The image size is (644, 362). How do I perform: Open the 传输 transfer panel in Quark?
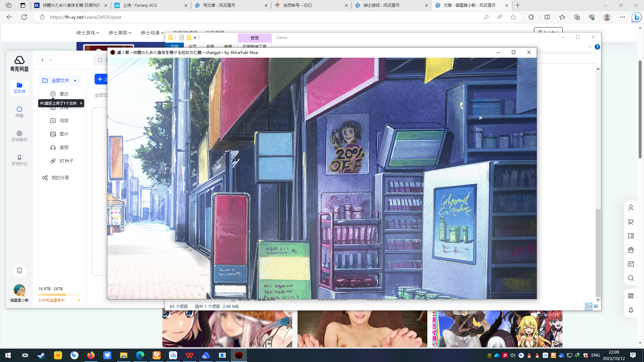pyautogui.click(x=19, y=112)
